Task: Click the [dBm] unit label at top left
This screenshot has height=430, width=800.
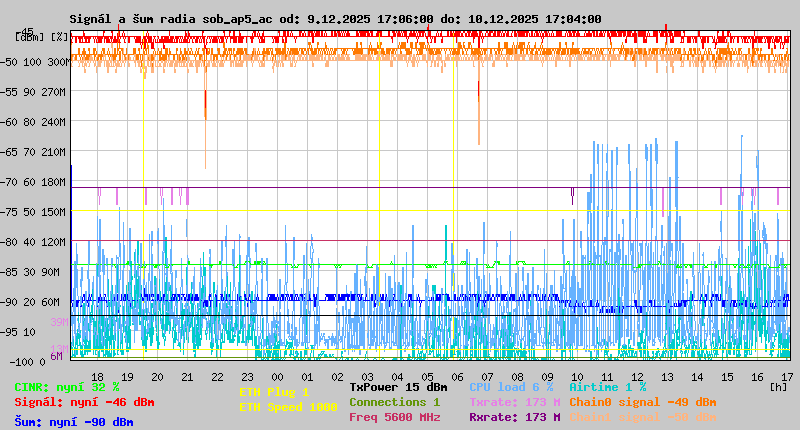Action: coord(26,37)
